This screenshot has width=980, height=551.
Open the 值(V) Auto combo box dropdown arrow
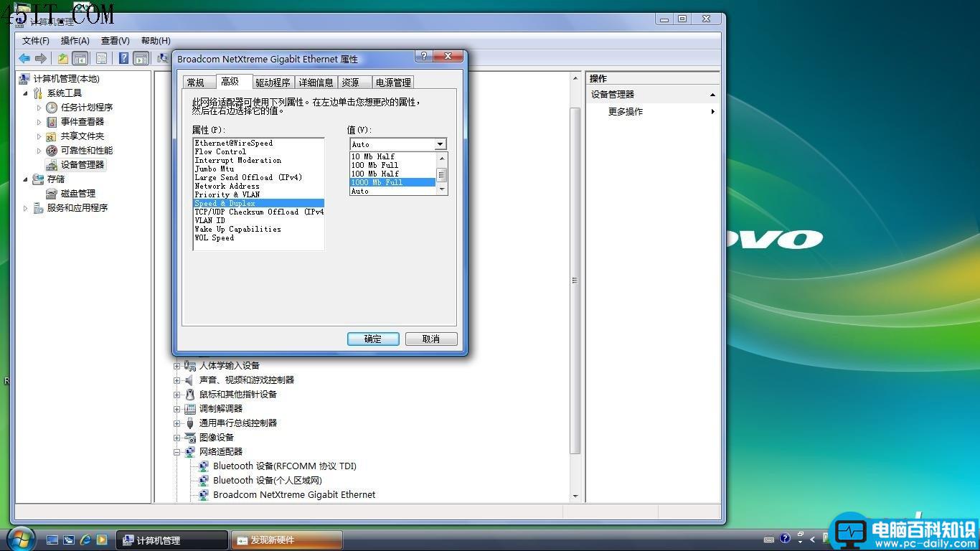pos(440,144)
